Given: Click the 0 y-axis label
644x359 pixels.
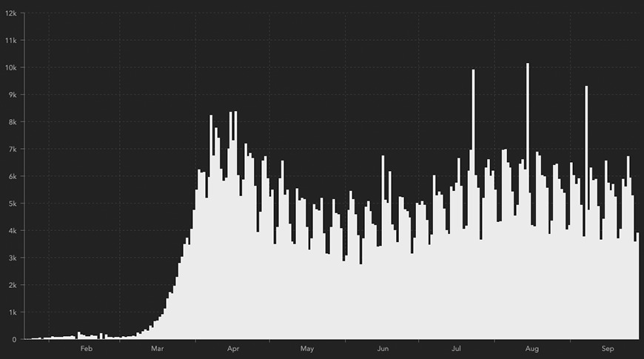Looking at the screenshot, I should point(14,339).
